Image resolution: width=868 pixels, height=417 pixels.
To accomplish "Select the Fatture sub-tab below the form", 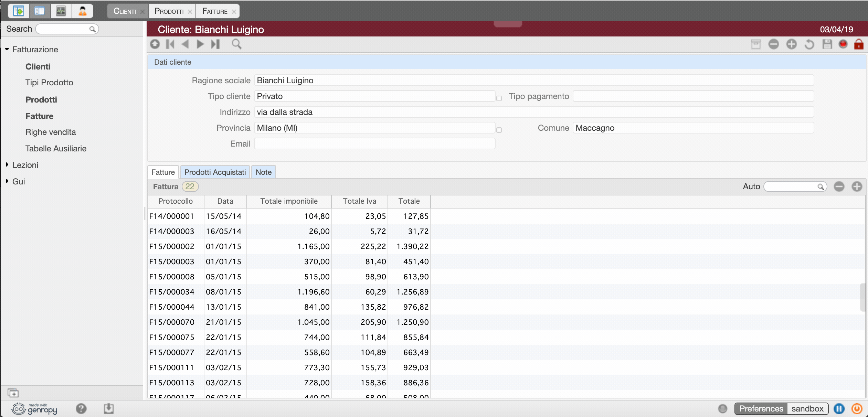I will tap(163, 172).
